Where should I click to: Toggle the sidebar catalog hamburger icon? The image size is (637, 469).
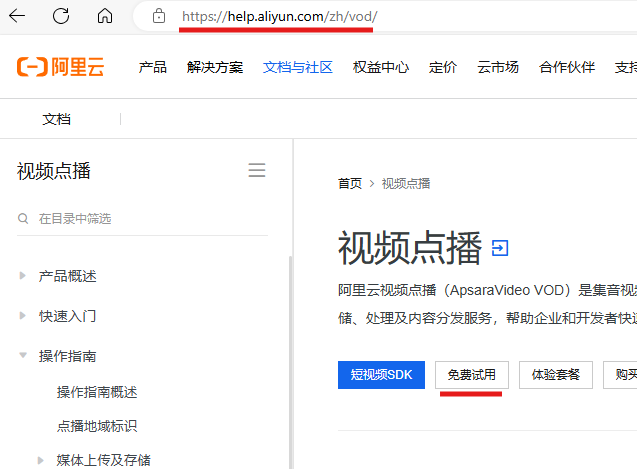click(257, 170)
